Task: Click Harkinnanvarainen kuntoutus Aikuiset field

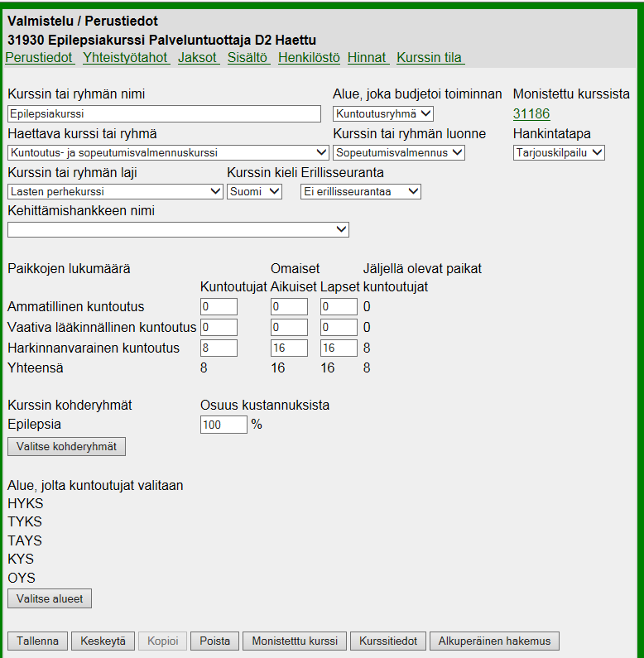Action: [x=289, y=348]
